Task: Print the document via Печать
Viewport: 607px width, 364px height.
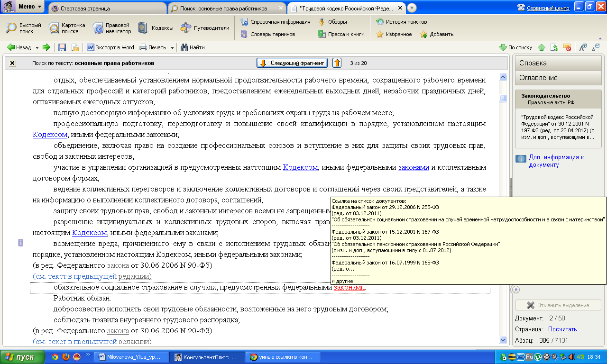Action: pos(153,47)
